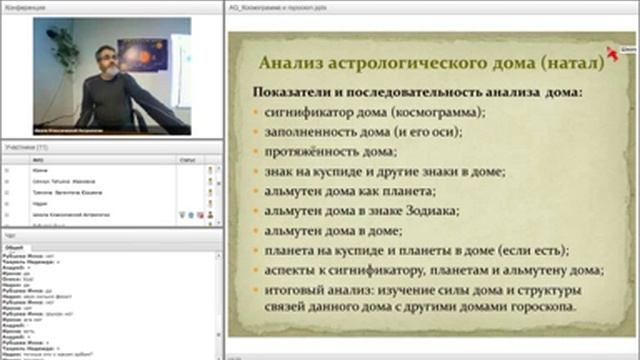This screenshot has width=640, height=360.
Task: Click user icon in Татьяна Ивановна row
Action: [211, 181]
